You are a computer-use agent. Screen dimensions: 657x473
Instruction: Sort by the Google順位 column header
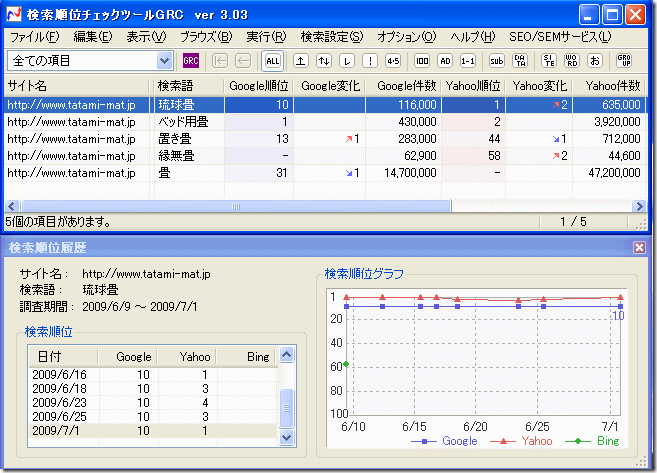click(259, 86)
